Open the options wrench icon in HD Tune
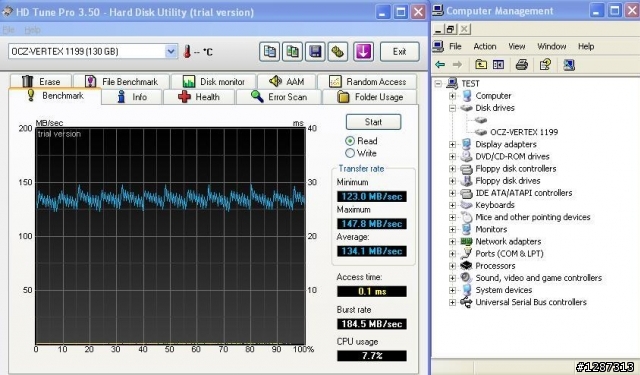 tap(338, 52)
